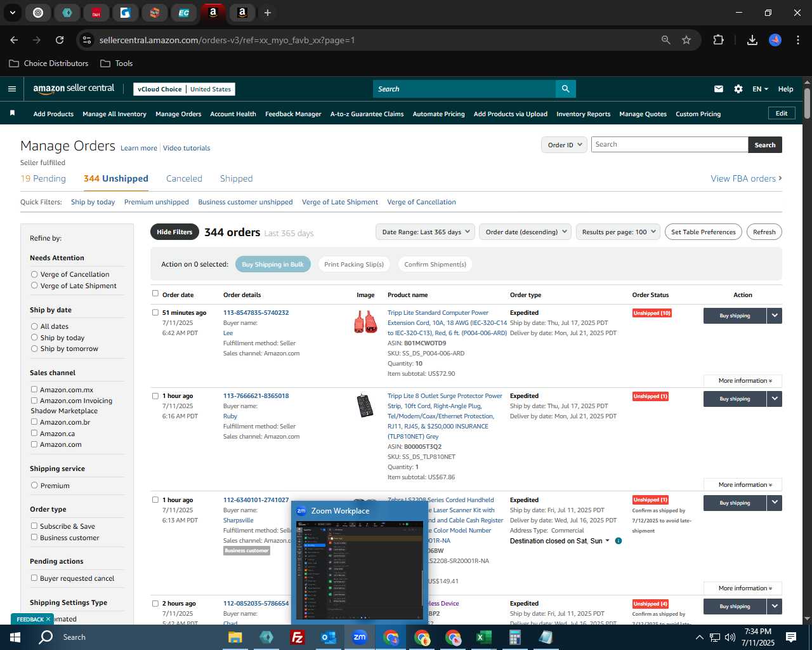This screenshot has height=650, width=812.
Task: Open the EN language dropdown
Action: point(760,89)
